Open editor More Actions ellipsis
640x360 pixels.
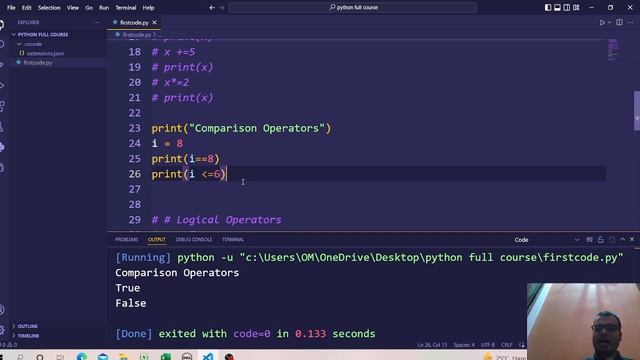[x=631, y=22]
